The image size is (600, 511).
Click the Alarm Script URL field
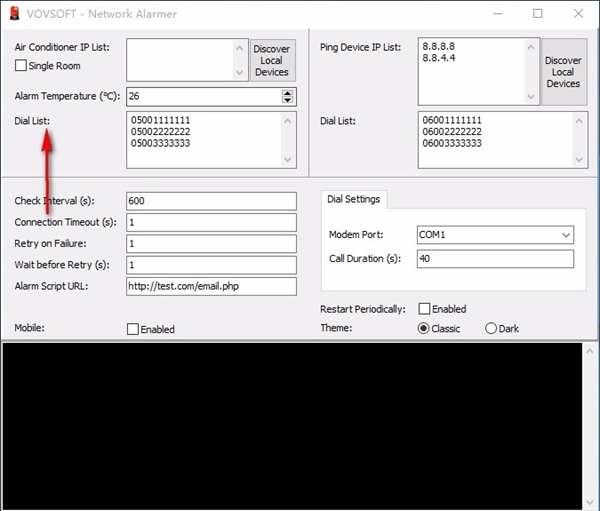point(211,286)
